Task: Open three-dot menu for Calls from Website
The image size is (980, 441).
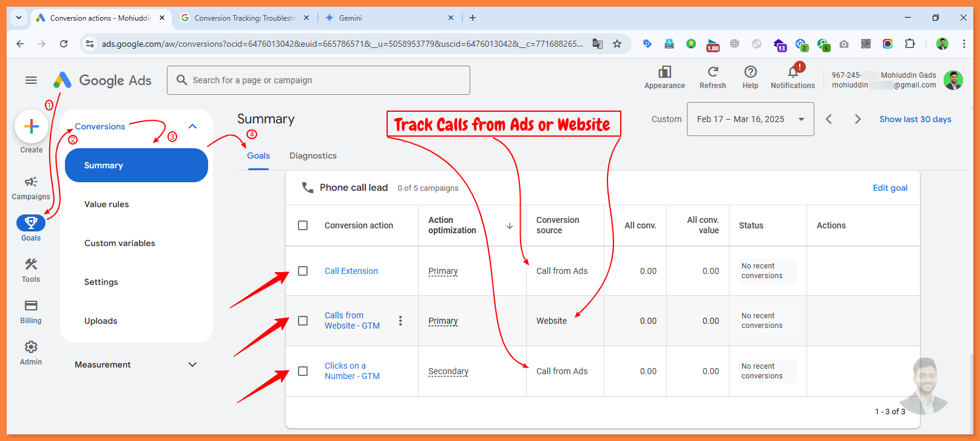Action: click(x=400, y=321)
